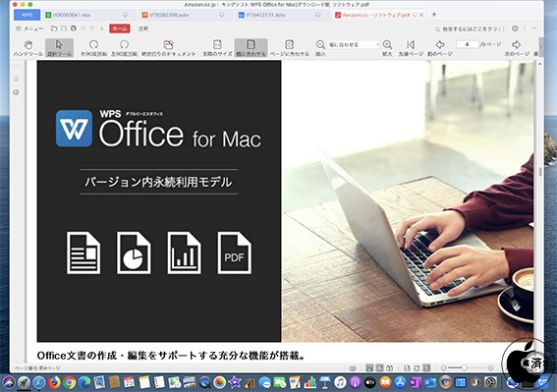Jump to the first page
The image size is (557, 392).
coord(411,48)
